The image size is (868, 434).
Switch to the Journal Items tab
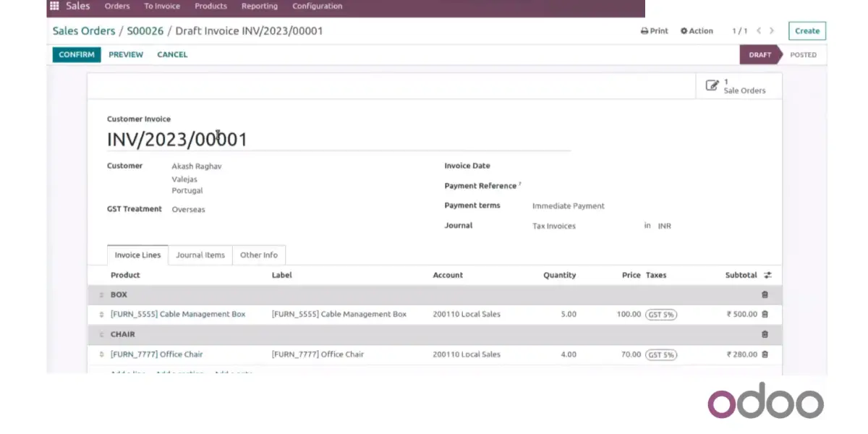coord(200,255)
